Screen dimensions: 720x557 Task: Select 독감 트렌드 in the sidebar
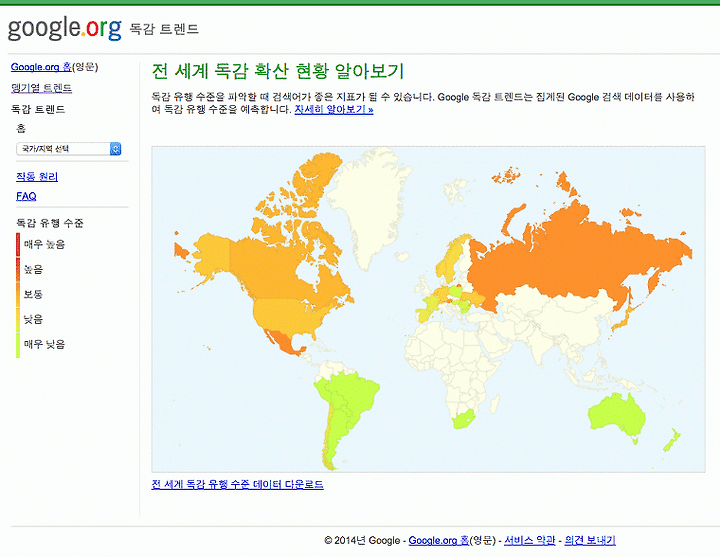pos(38,109)
